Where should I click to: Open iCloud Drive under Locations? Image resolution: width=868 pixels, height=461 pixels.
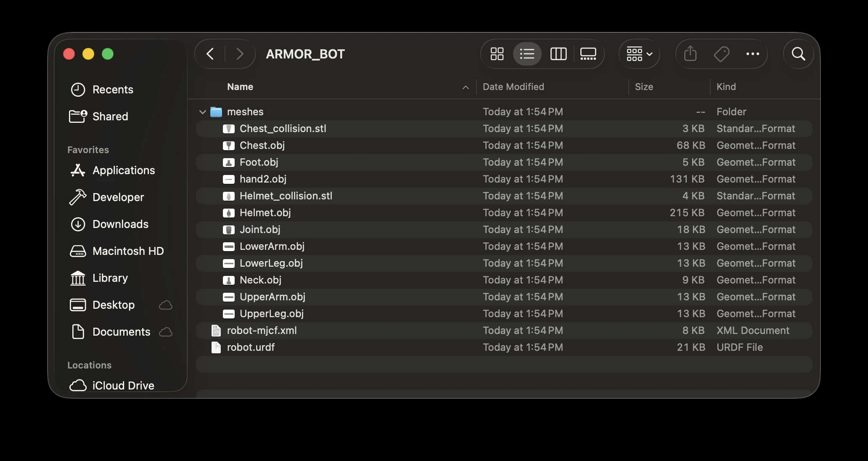pos(112,385)
